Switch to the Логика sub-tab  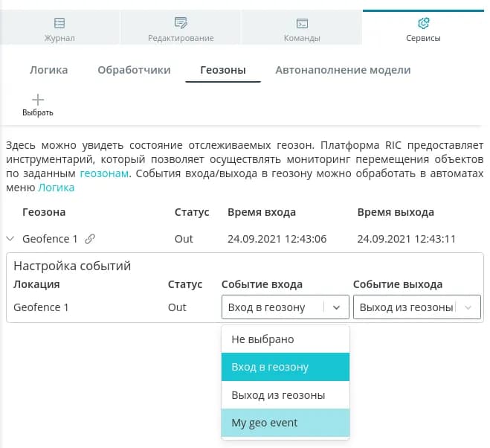(48, 70)
